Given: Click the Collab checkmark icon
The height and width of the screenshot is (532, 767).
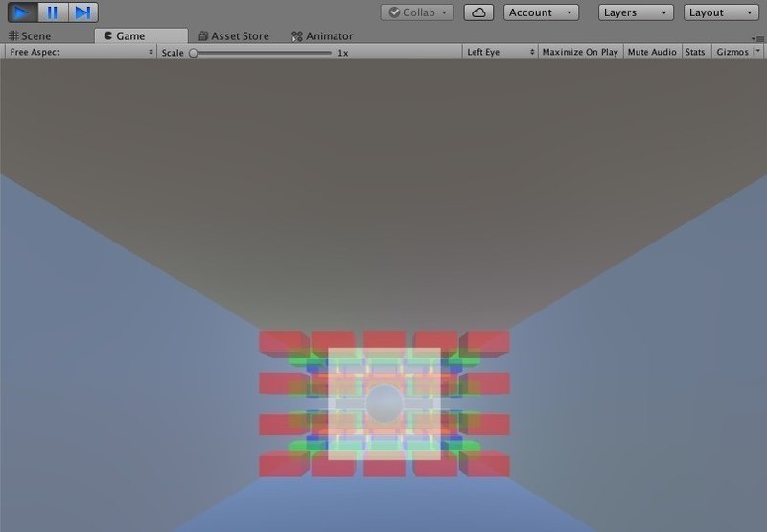Looking at the screenshot, I should (394, 12).
